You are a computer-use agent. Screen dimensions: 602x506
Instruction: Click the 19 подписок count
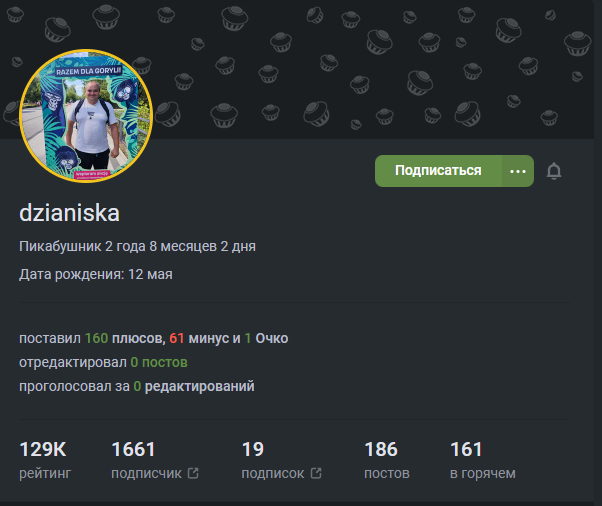coord(253,449)
